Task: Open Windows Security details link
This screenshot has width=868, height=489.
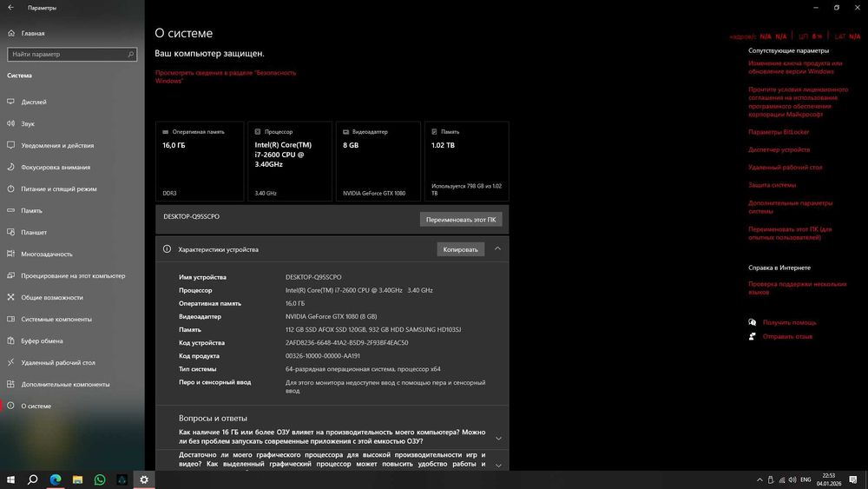Action: (x=226, y=76)
